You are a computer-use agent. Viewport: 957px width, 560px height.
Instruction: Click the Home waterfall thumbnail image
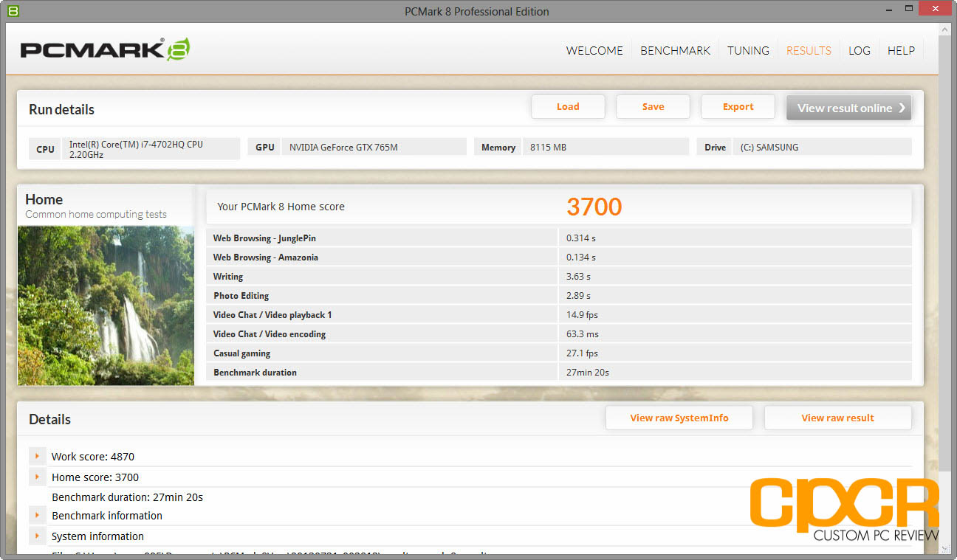[106, 305]
